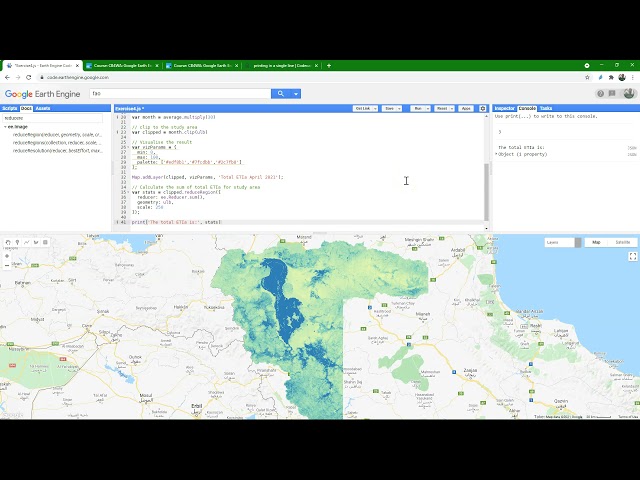Viewport: 640px width, 480px height.
Task: Click the docs filter field containing 'reducere'
Action: 52,118
